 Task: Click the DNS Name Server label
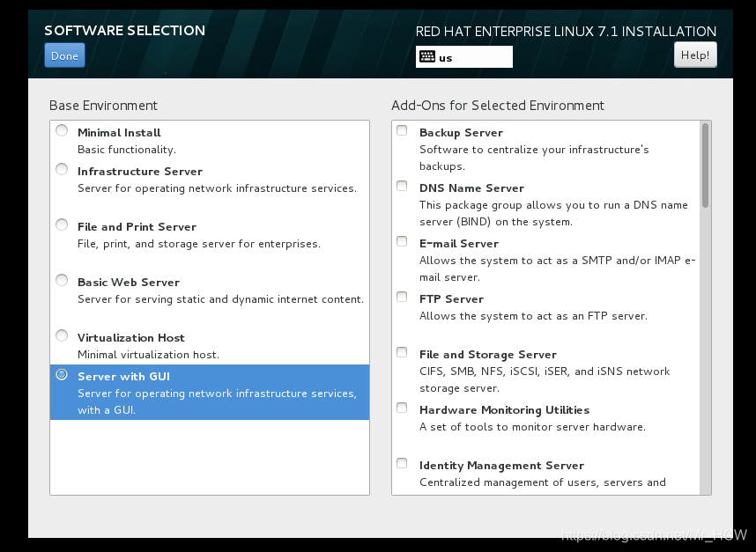(471, 188)
